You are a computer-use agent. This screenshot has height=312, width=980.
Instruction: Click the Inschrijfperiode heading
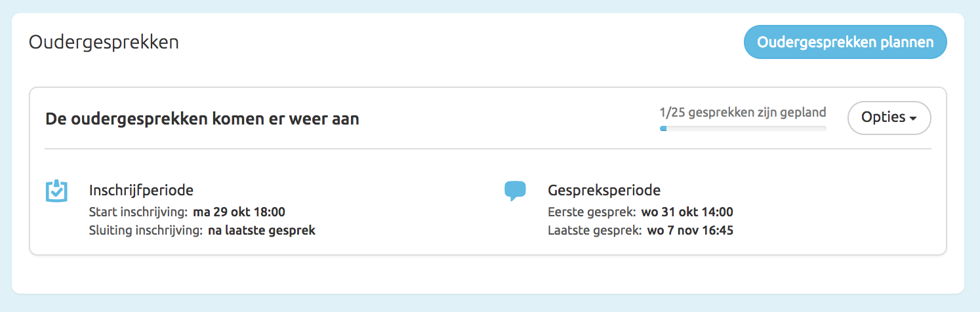point(141,191)
